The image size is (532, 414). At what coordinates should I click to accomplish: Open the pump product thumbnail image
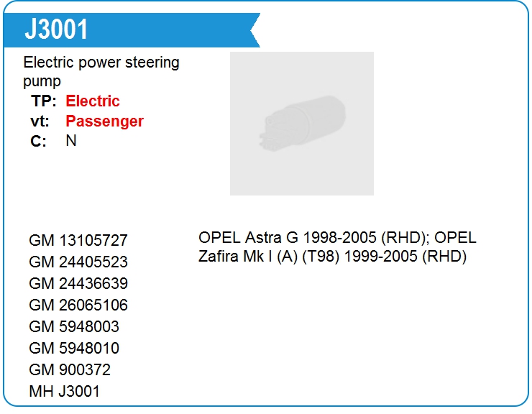302,124
